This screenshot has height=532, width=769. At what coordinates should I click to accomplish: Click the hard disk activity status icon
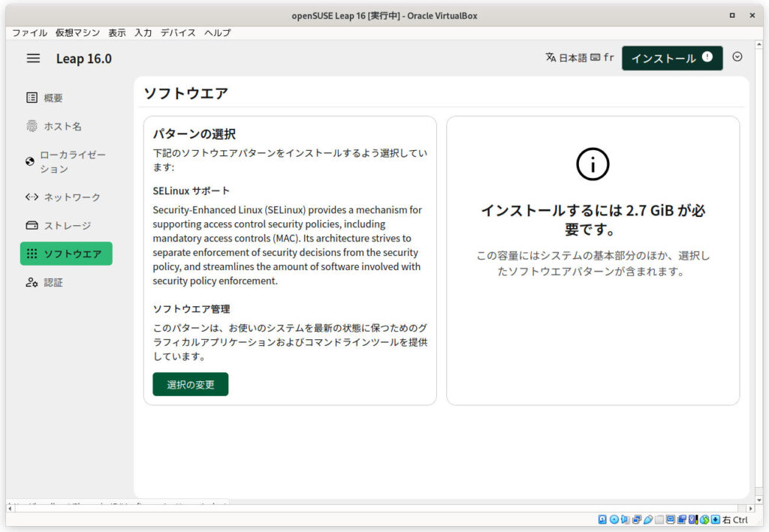coord(602,519)
